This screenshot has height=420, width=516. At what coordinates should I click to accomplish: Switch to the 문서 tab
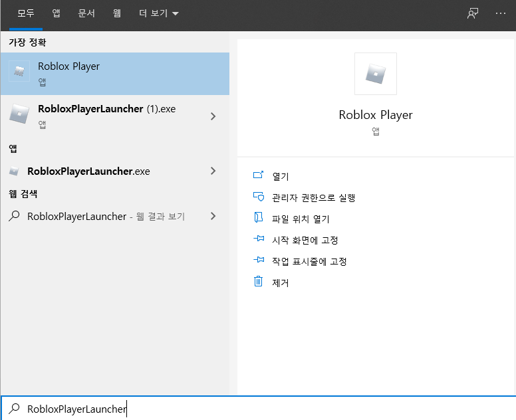pos(86,13)
